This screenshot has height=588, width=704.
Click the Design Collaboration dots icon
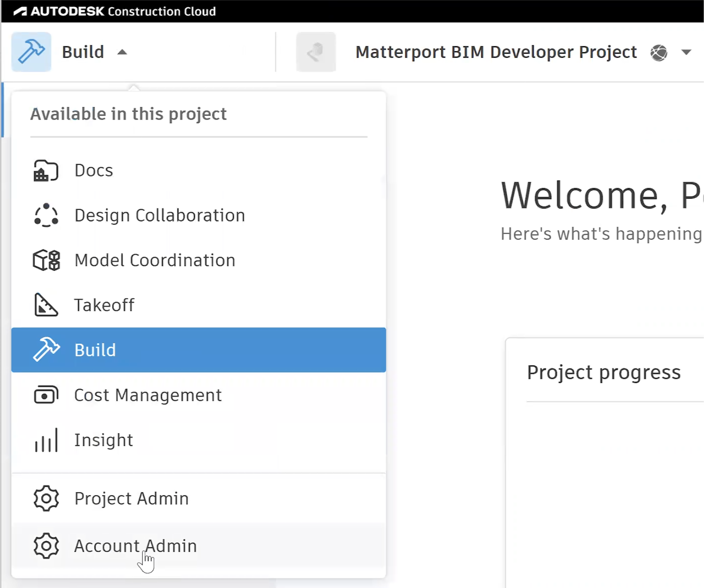pos(46,216)
